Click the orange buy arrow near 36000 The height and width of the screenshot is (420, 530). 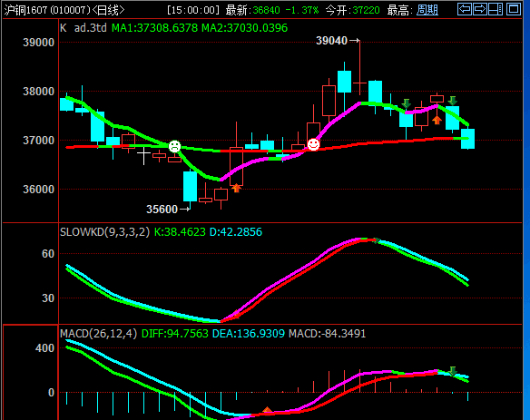pos(236,188)
